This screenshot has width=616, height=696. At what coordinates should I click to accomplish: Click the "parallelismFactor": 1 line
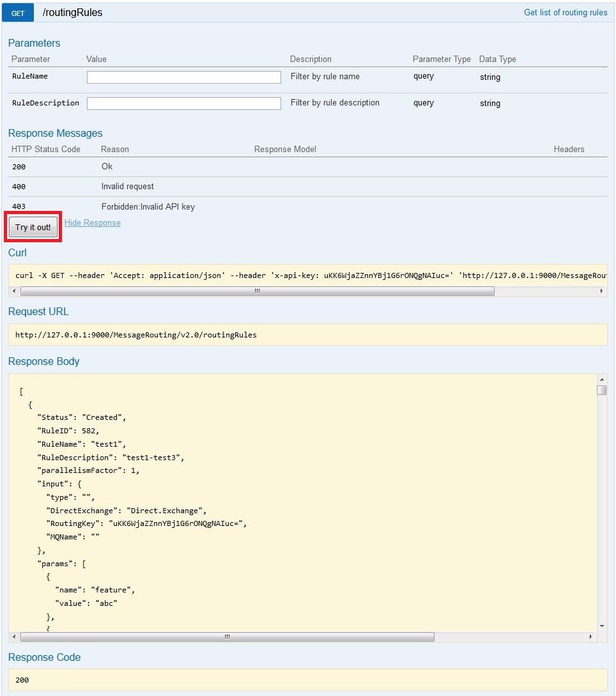click(88, 470)
